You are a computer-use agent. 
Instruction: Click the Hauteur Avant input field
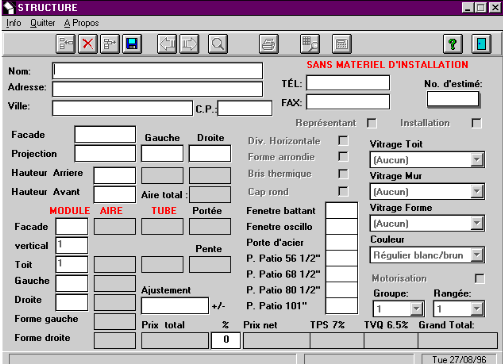coord(115,194)
